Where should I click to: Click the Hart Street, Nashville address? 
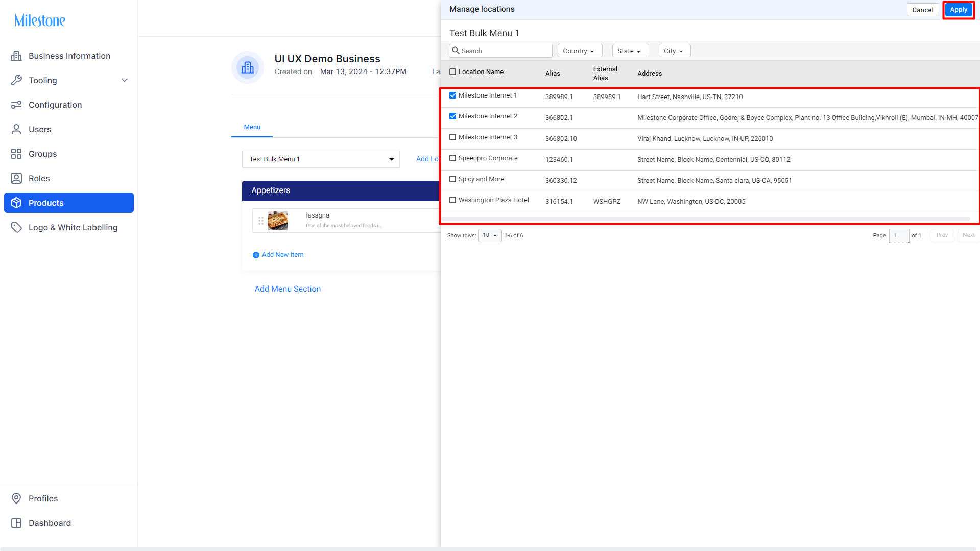click(690, 97)
